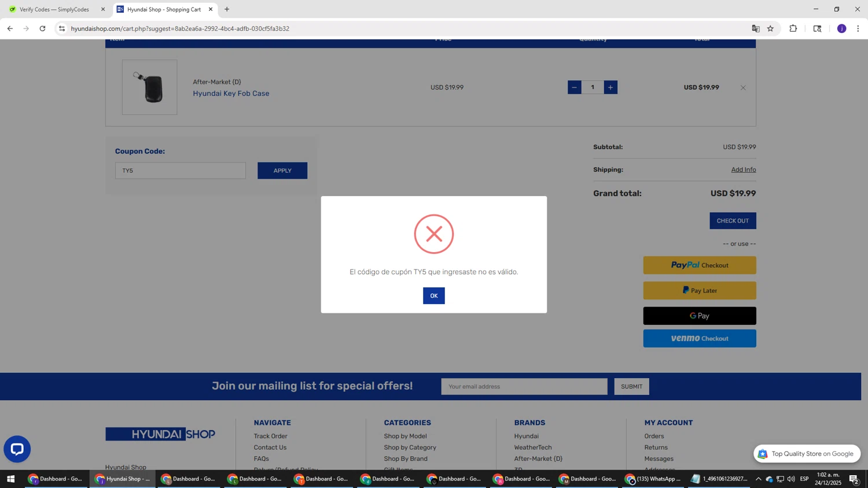Open browser extensions puzzle icon
The width and height of the screenshot is (868, 488).
point(793,28)
